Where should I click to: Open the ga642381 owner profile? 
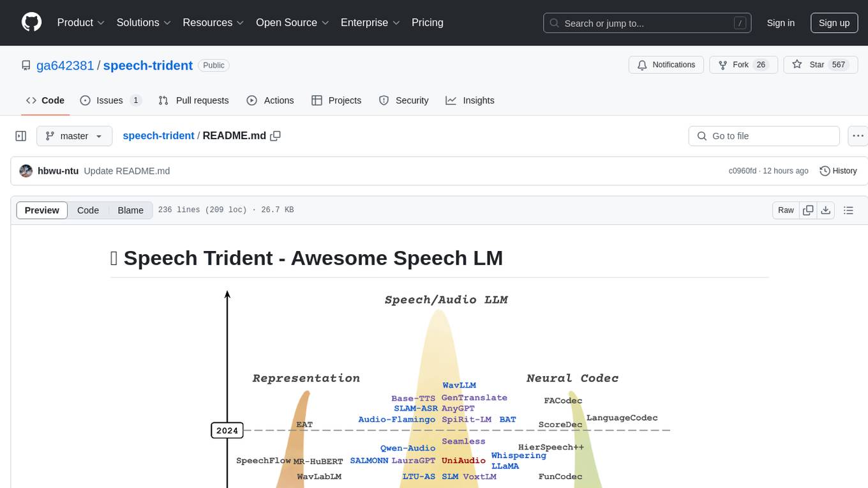[65, 65]
